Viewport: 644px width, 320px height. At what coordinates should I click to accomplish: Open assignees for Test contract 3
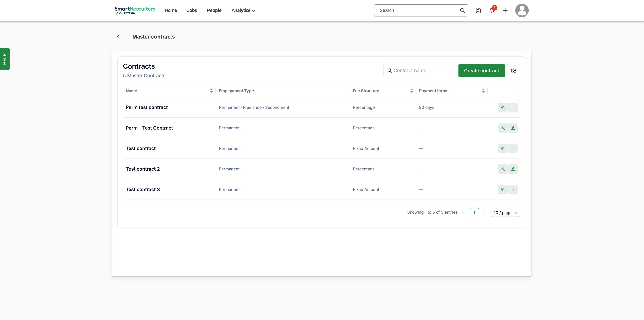coord(502,189)
